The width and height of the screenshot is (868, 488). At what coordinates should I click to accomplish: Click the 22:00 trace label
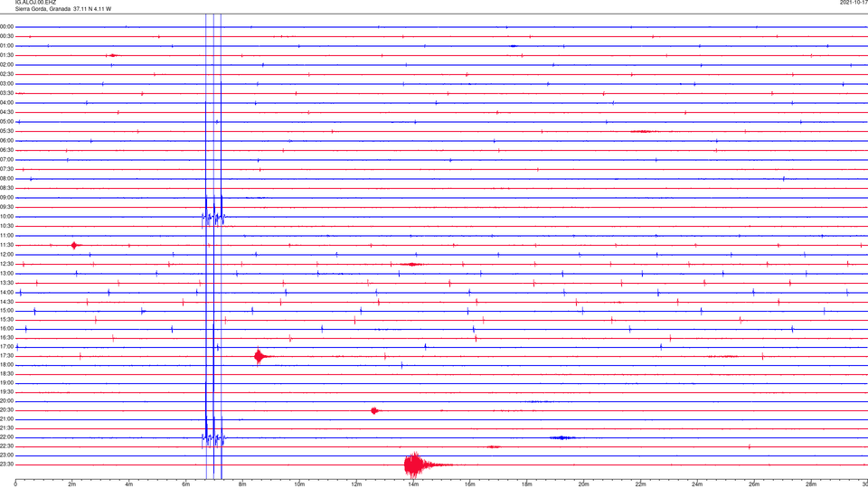7,437
